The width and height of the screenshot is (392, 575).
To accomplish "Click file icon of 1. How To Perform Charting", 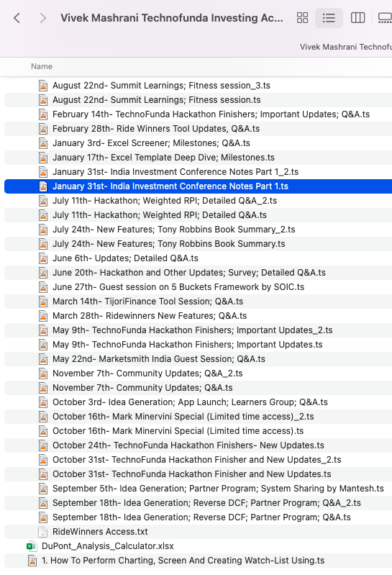I will point(32,561).
